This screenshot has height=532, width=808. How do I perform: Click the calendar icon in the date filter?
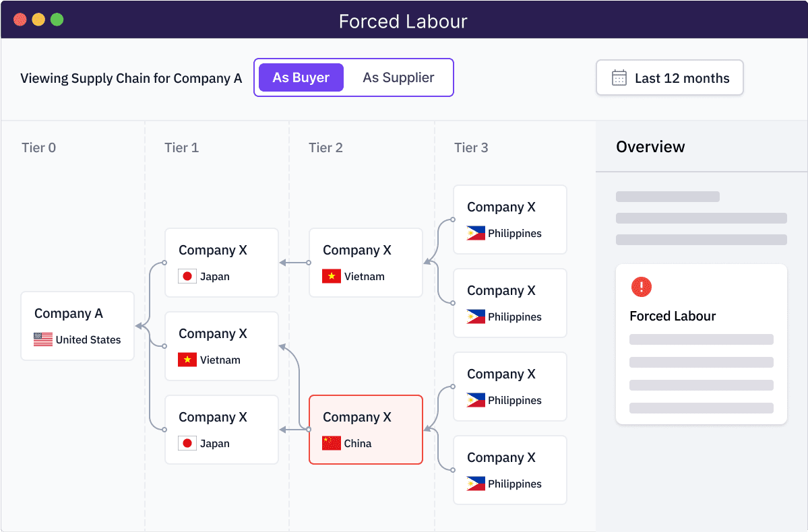[617, 77]
